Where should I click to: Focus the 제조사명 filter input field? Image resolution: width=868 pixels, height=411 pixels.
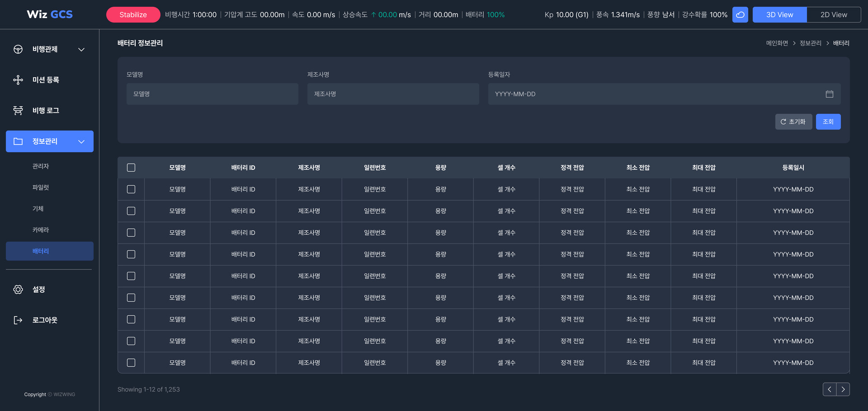pos(393,94)
